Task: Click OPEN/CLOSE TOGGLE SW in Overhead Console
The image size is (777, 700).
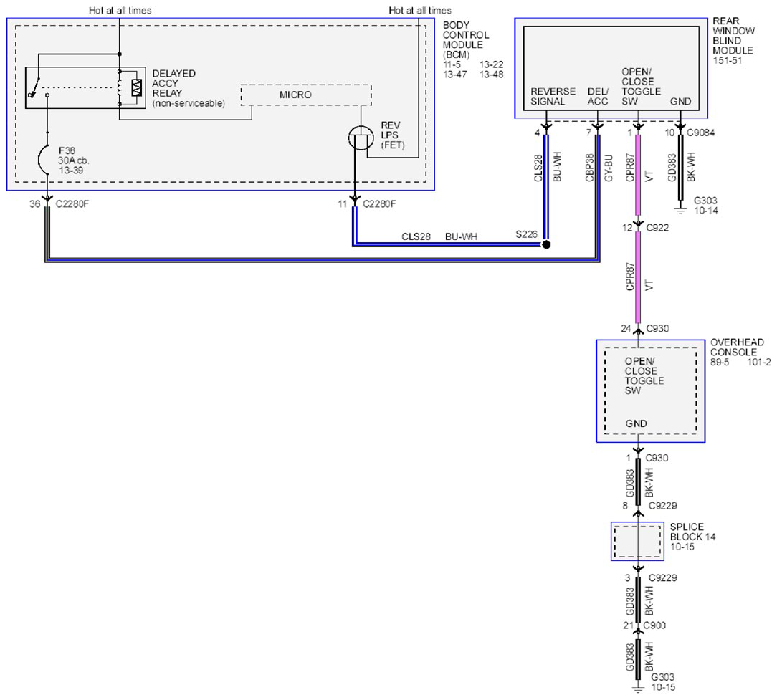Action: [x=644, y=376]
